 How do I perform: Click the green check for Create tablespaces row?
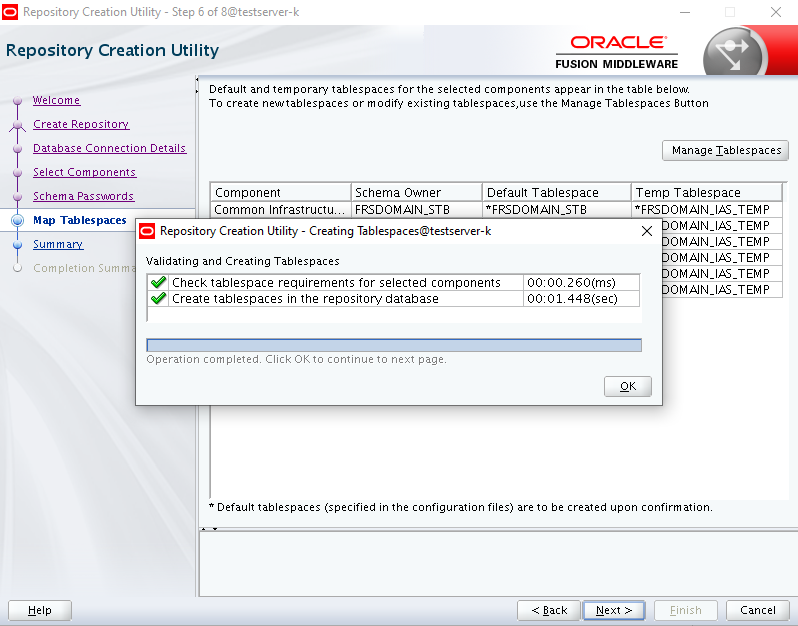[158, 298]
